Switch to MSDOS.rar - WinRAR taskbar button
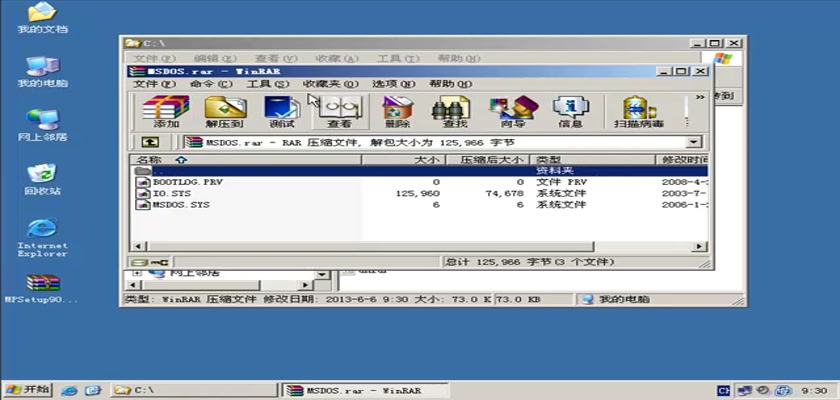The image size is (840, 400). point(366,390)
